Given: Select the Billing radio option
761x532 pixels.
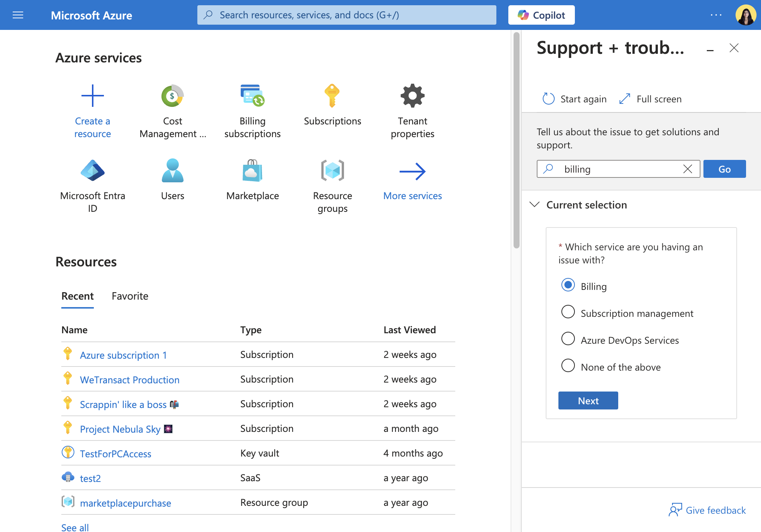Looking at the screenshot, I should click(568, 285).
